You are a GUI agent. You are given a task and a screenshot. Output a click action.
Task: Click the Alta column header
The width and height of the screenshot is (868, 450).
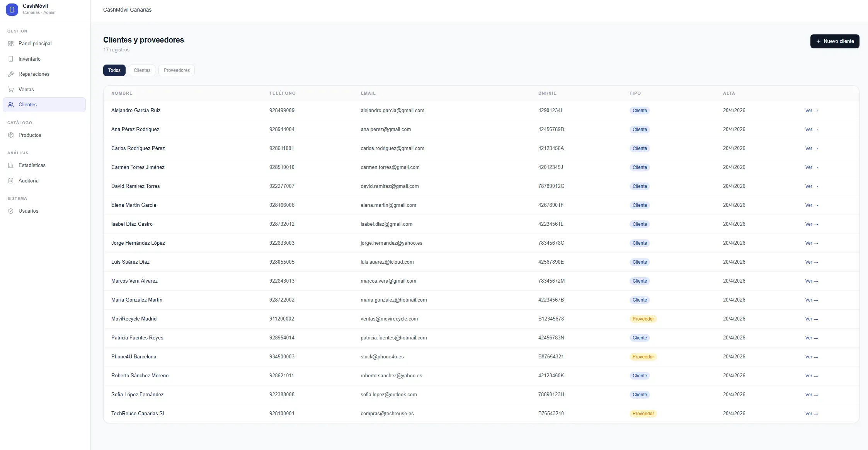(x=729, y=93)
